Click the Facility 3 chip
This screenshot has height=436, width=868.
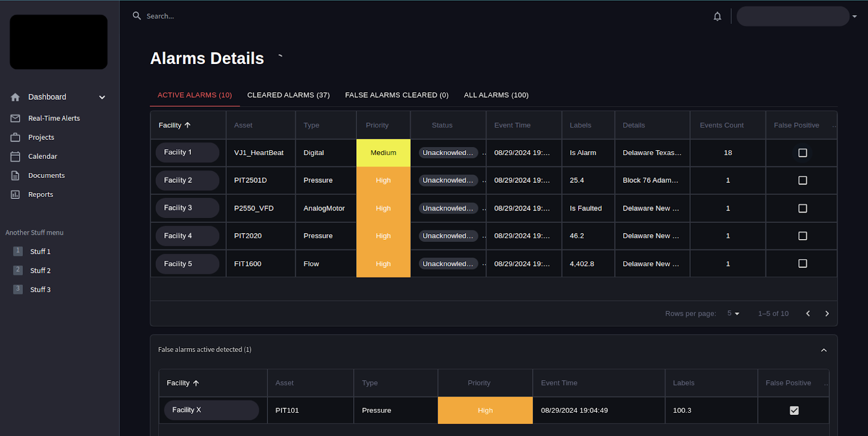(188, 208)
